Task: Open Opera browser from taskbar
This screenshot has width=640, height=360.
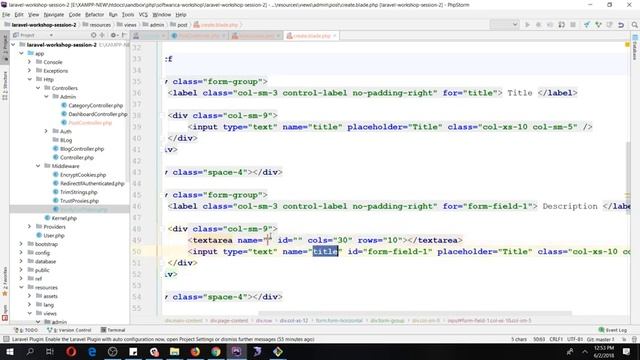Action: [x=71, y=351]
